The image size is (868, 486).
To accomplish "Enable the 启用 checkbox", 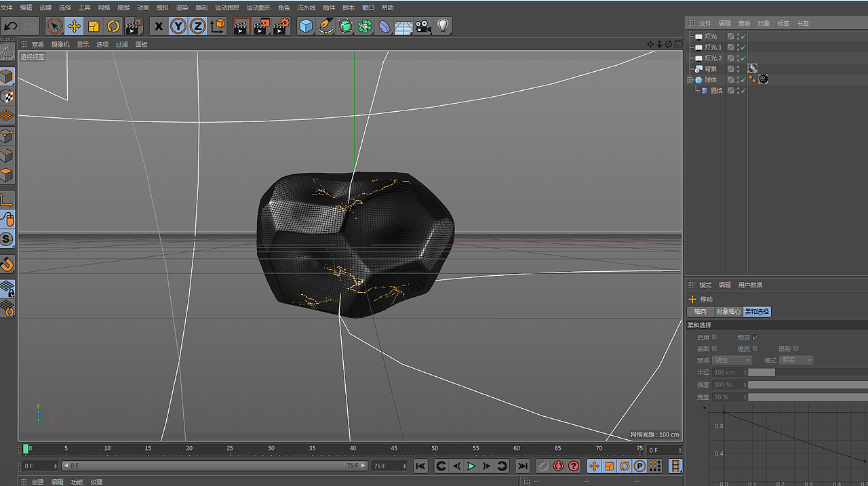I will tap(715, 338).
